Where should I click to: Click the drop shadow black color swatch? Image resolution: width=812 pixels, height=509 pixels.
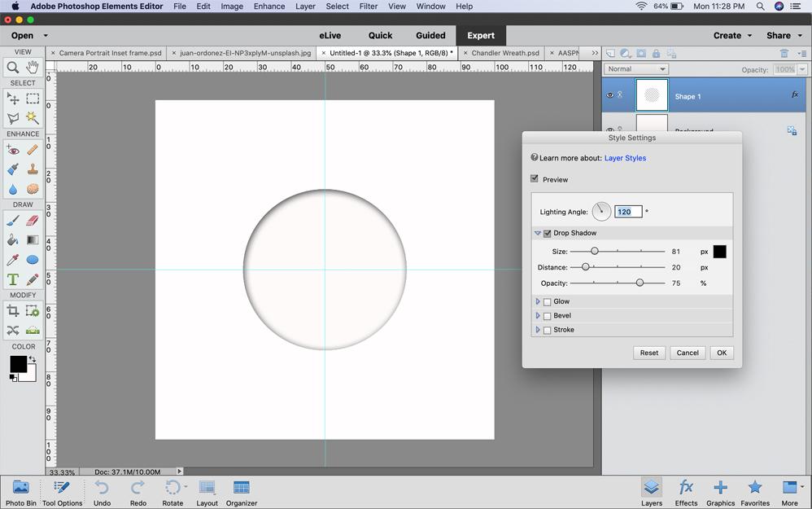(x=719, y=252)
